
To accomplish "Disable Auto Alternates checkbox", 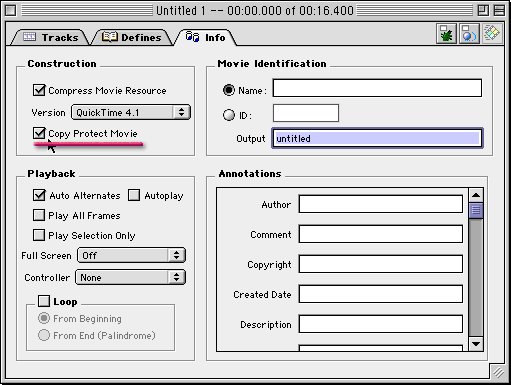I will (39, 195).
